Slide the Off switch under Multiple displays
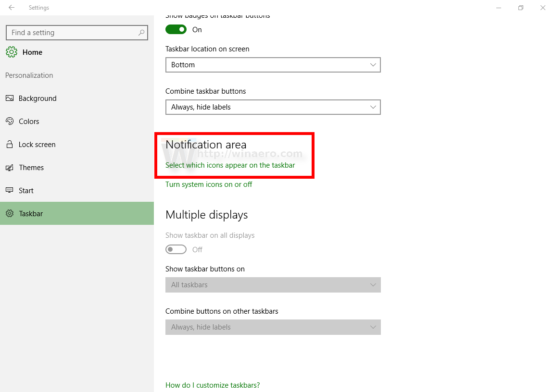The image size is (554, 392). [x=176, y=249]
